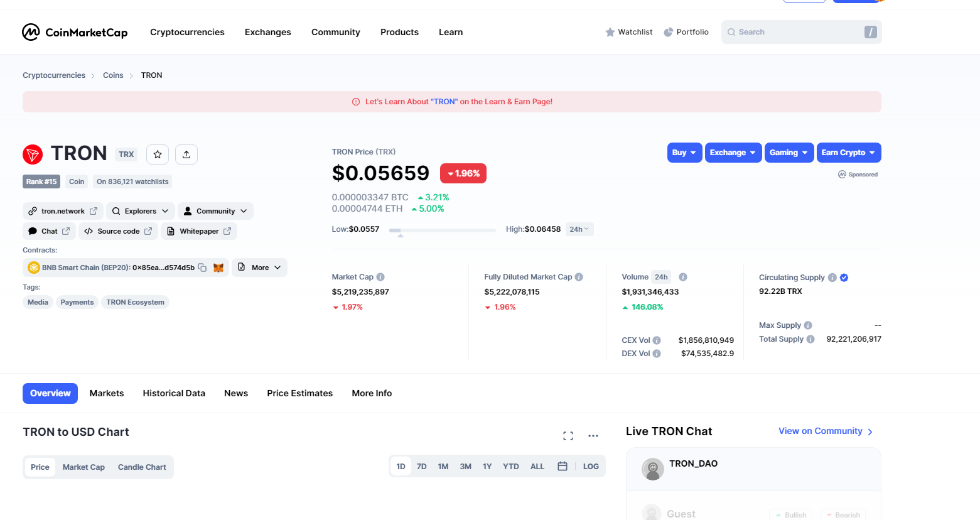Click the Learn & Earn banner
The height and width of the screenshot is (520, 980).
click(452, 102)
